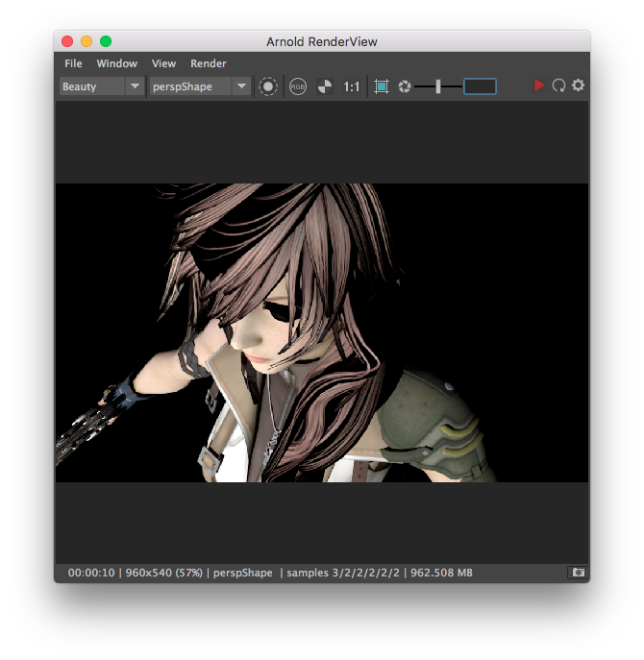Viewport: 644px width, 660px height.
Task: Toggle the crop region tool
Action: (x=382, y=86)
